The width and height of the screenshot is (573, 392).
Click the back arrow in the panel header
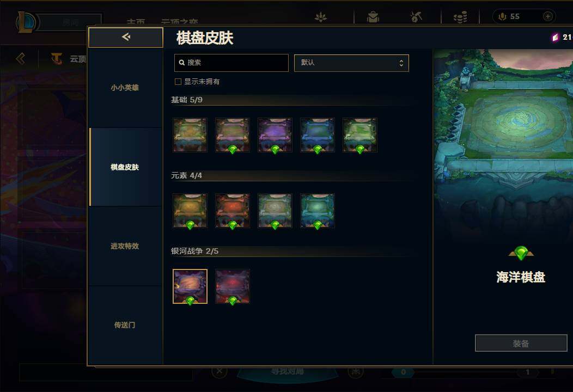click(126, 37)
